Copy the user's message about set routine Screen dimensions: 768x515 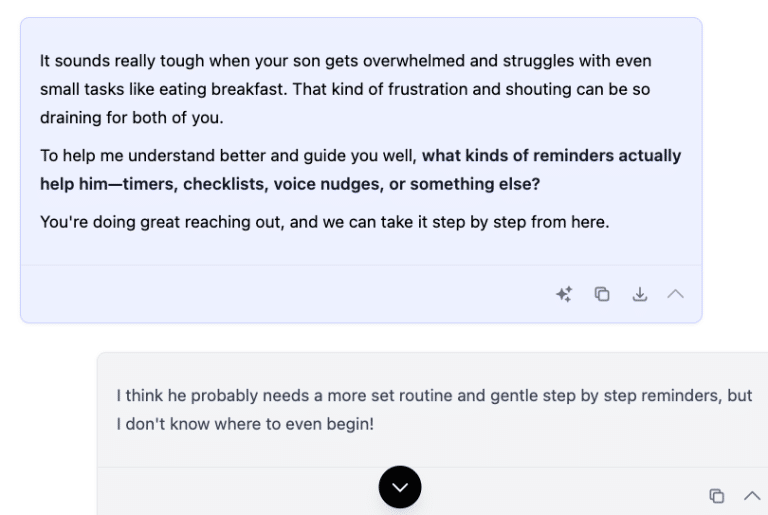tap(716, 495)
